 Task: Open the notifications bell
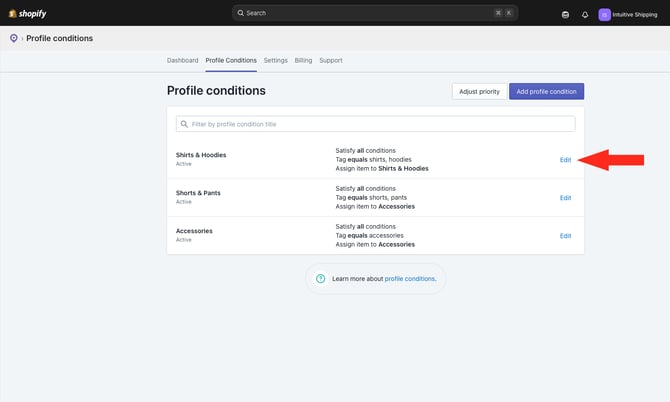click(585, 15)
